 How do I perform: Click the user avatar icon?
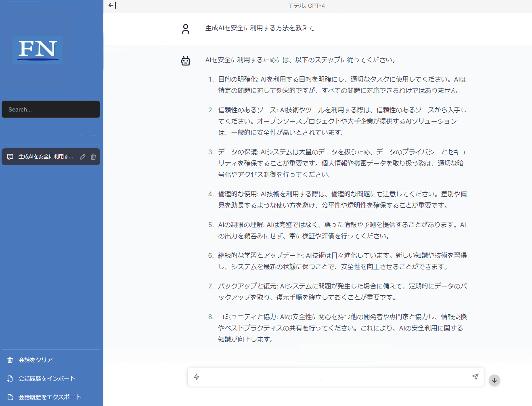pos(186,29)
